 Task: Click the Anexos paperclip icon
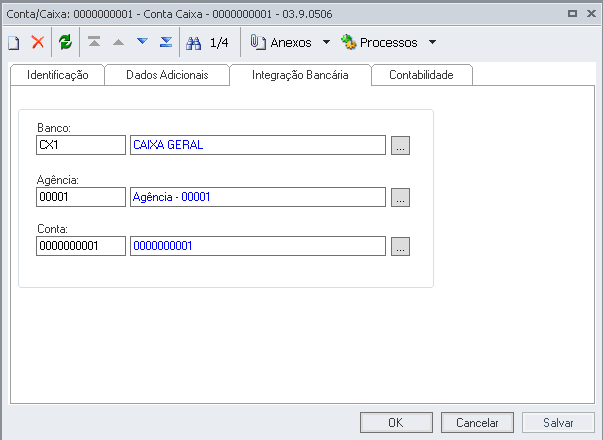258,42
